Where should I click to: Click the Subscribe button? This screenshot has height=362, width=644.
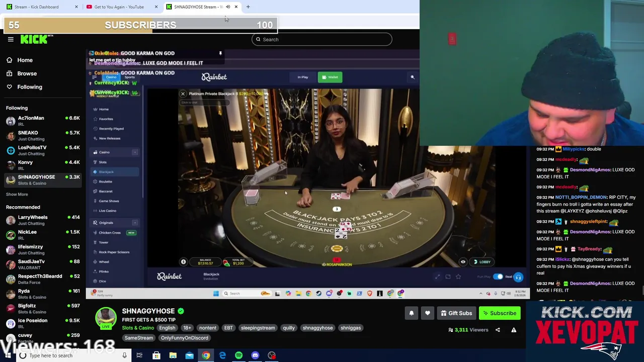(x=500, y=313)
